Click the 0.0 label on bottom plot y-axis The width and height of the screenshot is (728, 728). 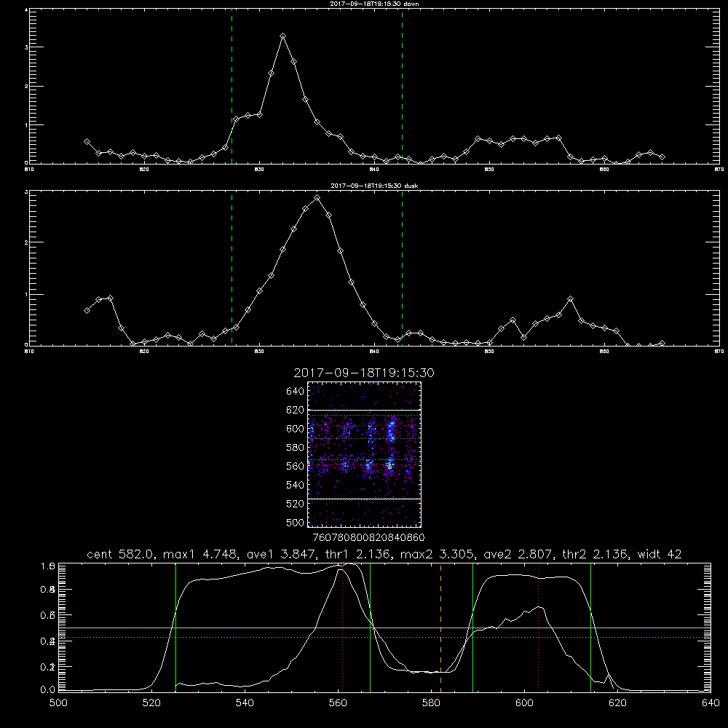coord(47,690)
